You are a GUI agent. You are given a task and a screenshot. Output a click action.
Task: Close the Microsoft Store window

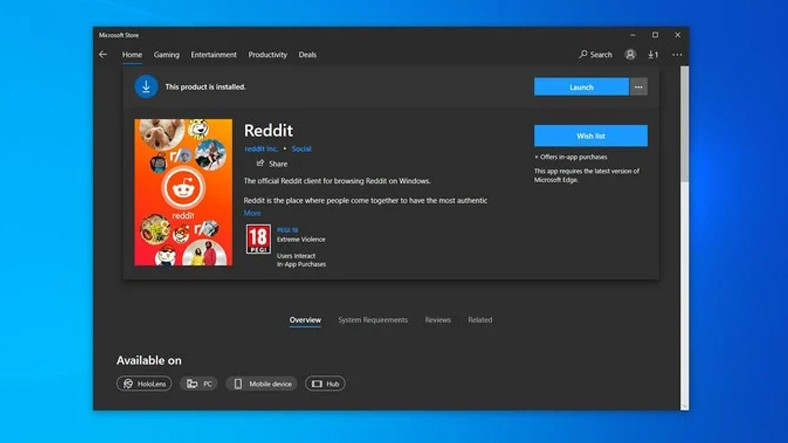tap(677, 35)
